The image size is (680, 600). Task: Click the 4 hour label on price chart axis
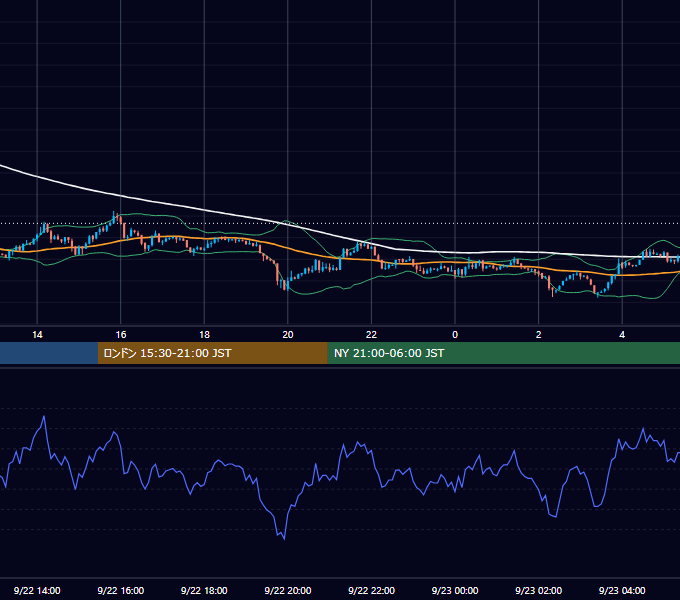[622, 335]
